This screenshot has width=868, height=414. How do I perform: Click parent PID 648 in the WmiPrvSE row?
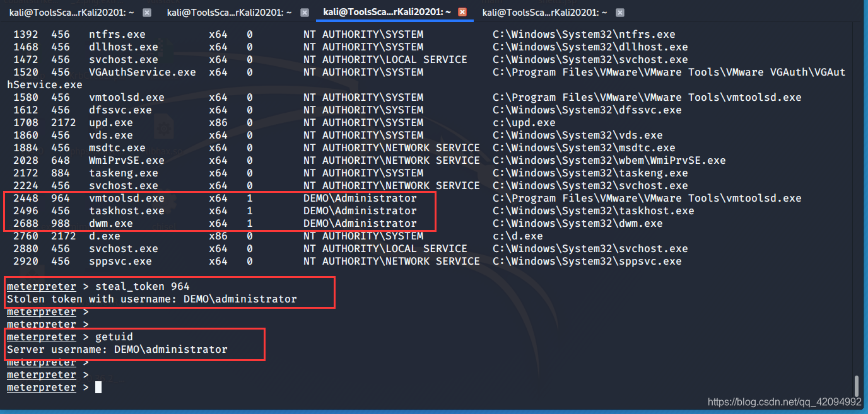tap(61, 160)
